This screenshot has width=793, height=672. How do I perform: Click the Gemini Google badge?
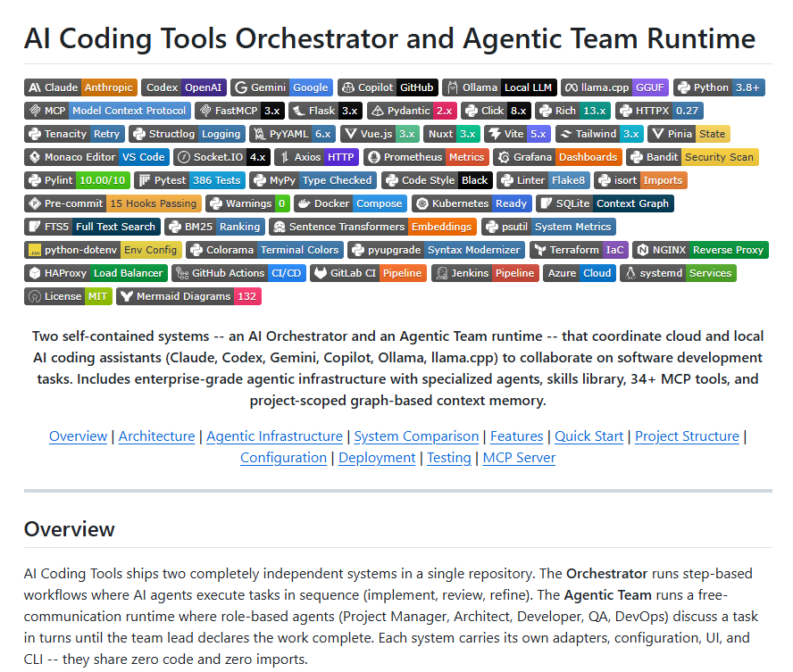[281, 87]
